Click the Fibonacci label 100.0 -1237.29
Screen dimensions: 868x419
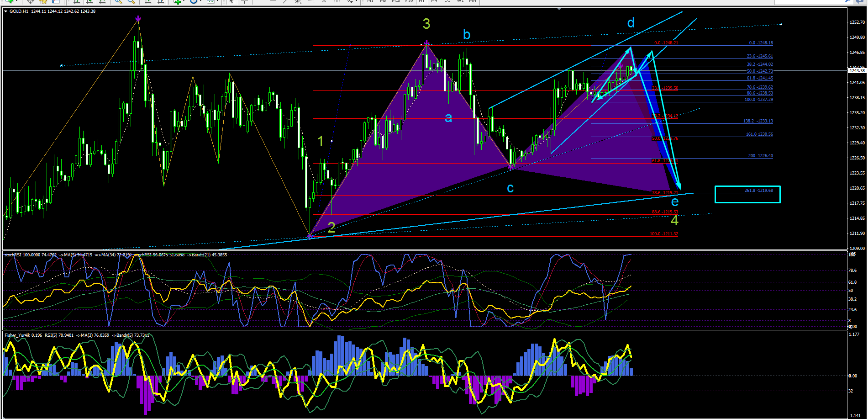tap(759, 100)
